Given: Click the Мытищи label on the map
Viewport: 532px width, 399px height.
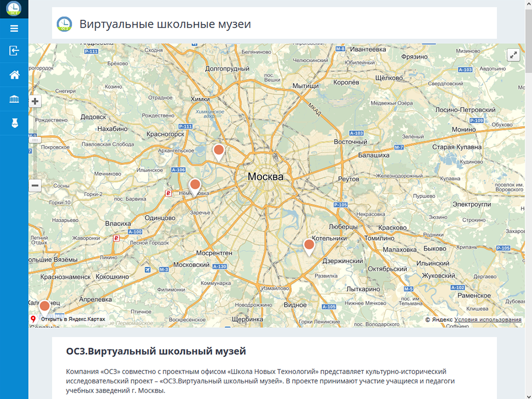Looking at the screenshot, I should pyautogui.click(x=305, y=86).
